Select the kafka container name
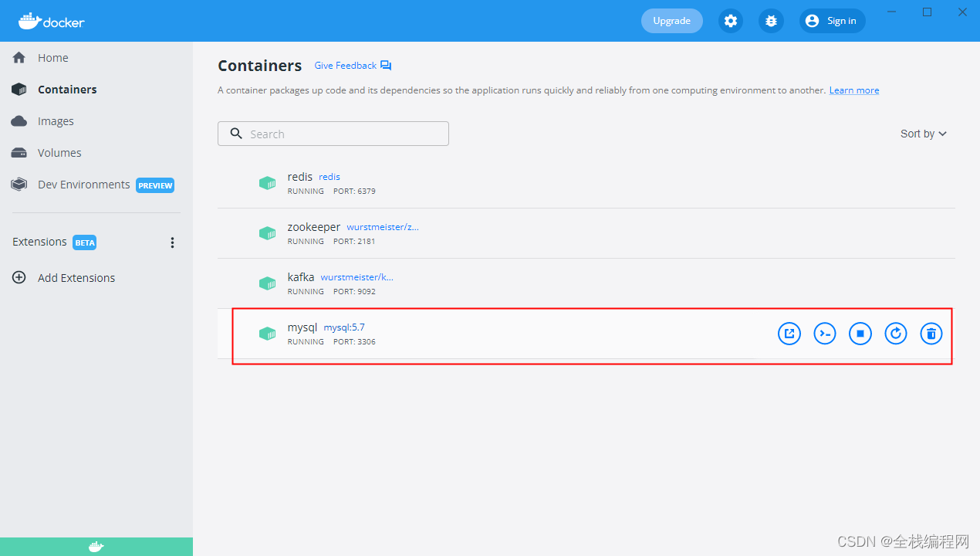 click(301, 277)
